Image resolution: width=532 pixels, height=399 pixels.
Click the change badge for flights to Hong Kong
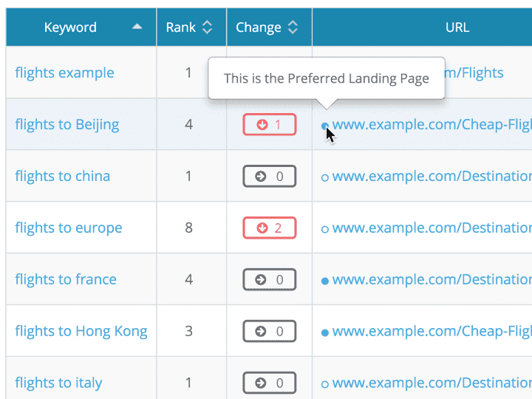[270, 332]
